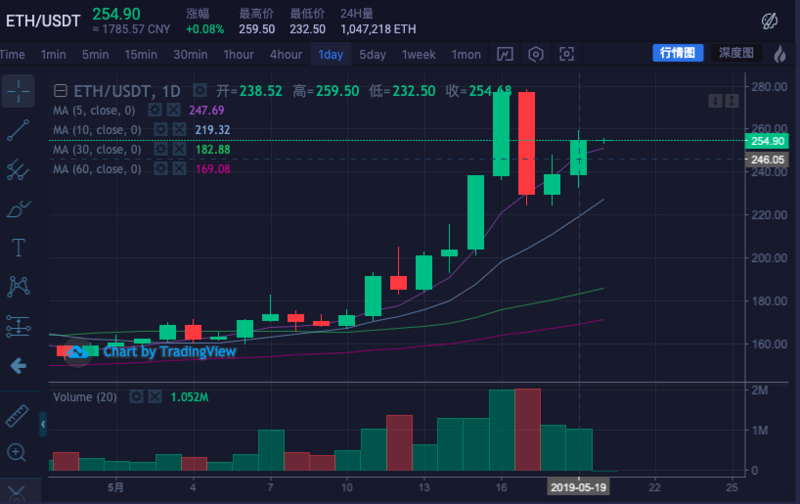800x504 pixels.
Task: Remove the MA (10, close, 0) indicator
Action: pyautogui.click(x=179, y=130)
